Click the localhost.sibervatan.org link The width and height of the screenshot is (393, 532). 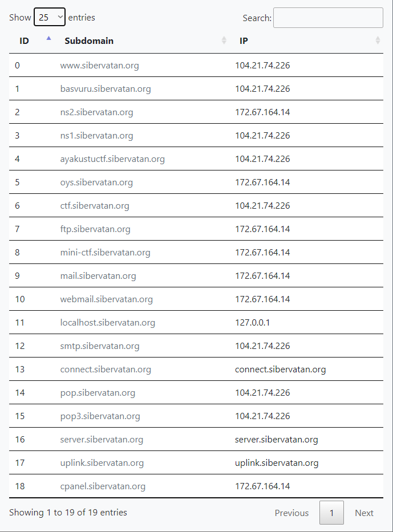tap(107, 323)
